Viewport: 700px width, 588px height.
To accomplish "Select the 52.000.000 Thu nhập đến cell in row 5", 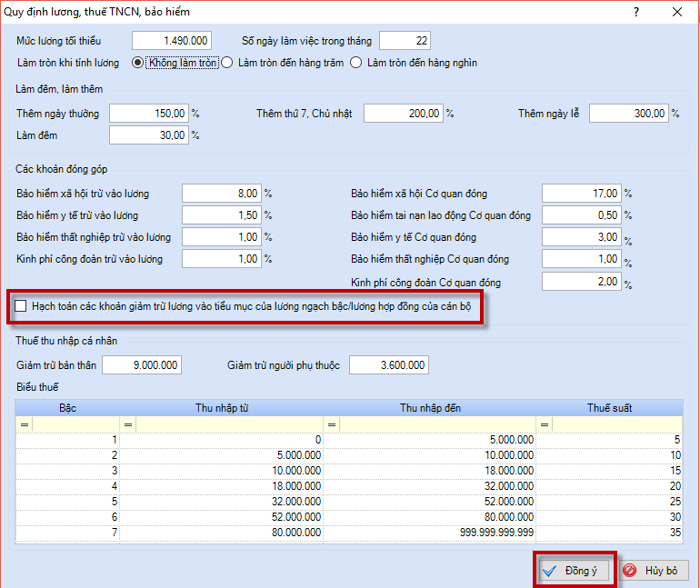I will click(430, 502).
